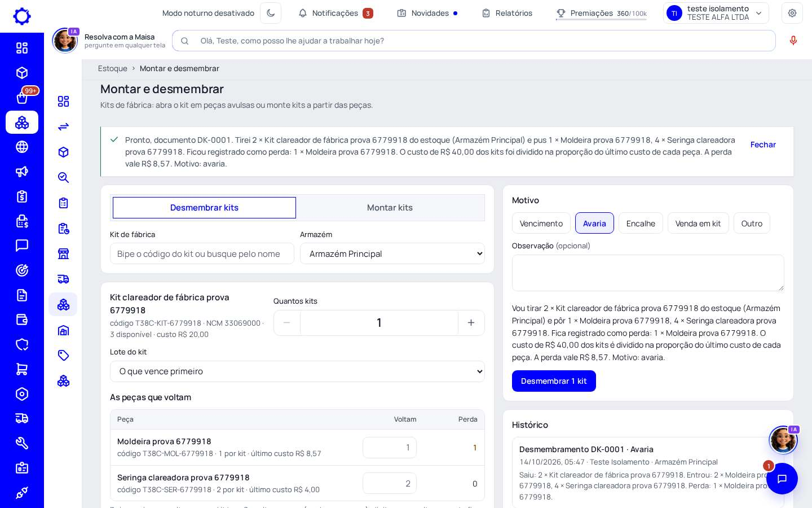Open transfer arrows icon in secondary sidebar
This screenshot has width=812, height=508.
(x=63, y=126)
